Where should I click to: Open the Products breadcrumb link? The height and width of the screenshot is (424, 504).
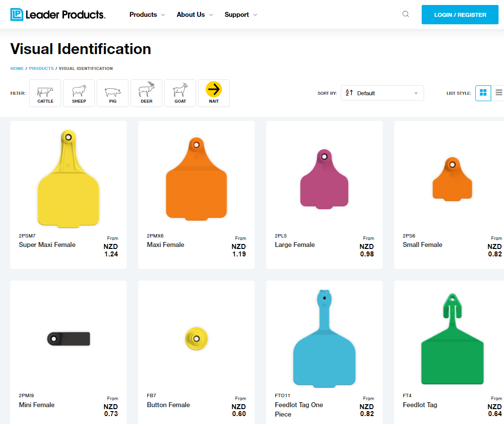[x=42, y=68]
